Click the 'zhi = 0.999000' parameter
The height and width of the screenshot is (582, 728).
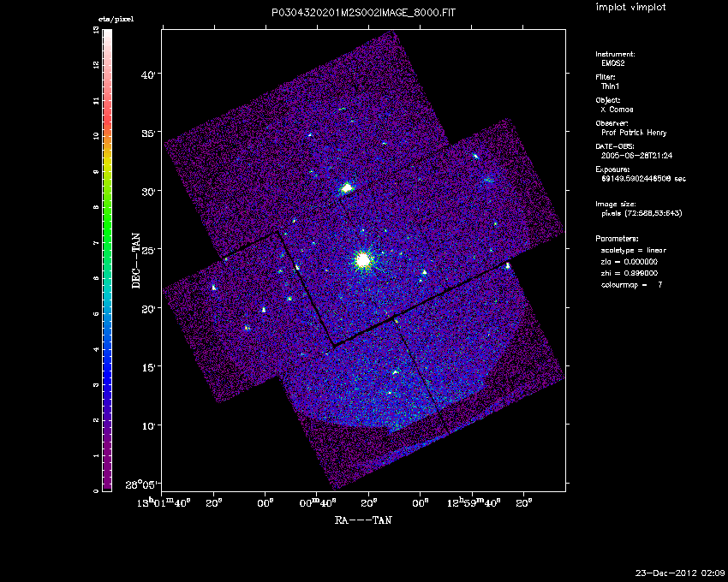(630, 273)
